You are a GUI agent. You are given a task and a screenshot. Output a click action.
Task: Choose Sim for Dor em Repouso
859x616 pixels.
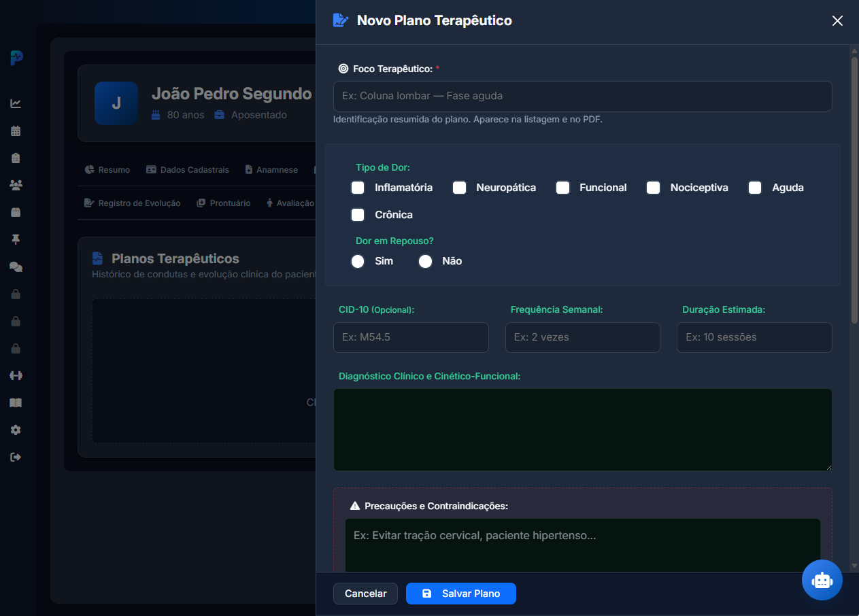[358, 261]
